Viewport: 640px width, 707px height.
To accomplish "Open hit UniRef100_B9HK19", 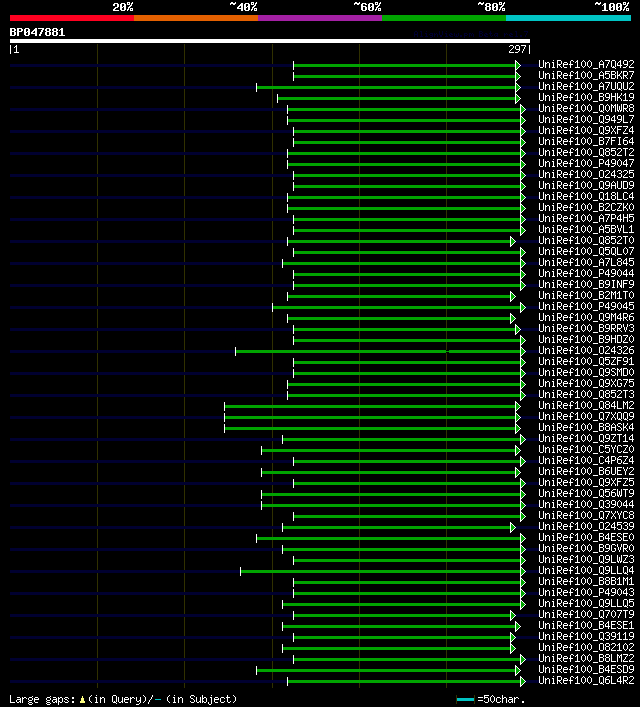I will [x=586, y=97].
